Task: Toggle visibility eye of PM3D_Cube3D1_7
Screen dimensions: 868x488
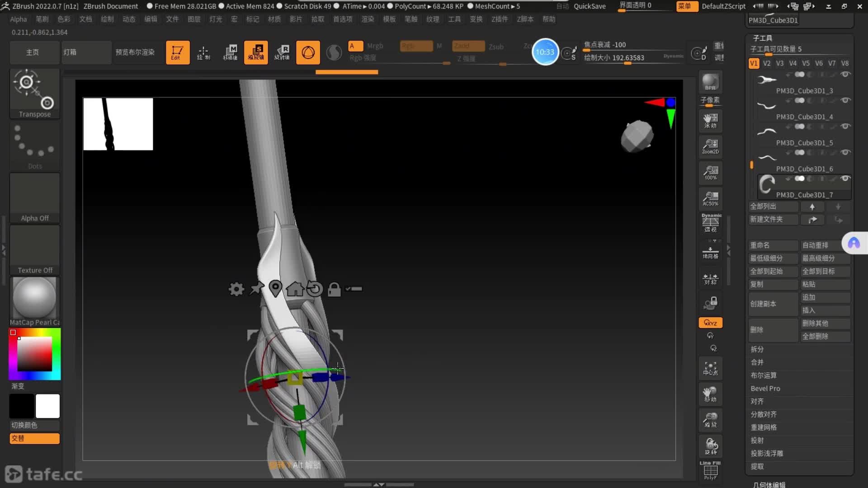Action: click(845, 178)
